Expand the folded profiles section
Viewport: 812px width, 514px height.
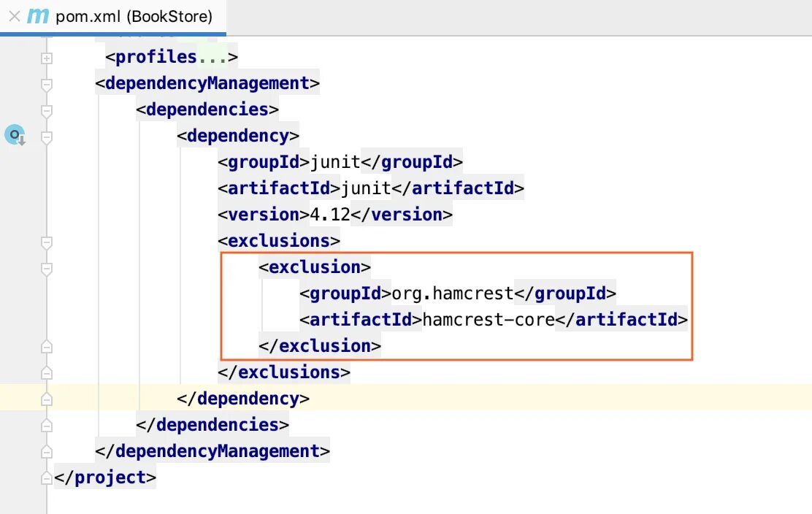[47, 58]
